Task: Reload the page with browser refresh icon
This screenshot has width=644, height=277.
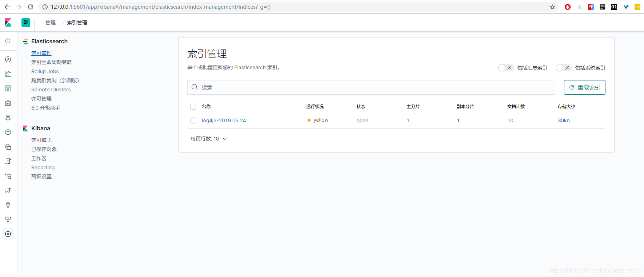Action: click(x=31, y=7)
